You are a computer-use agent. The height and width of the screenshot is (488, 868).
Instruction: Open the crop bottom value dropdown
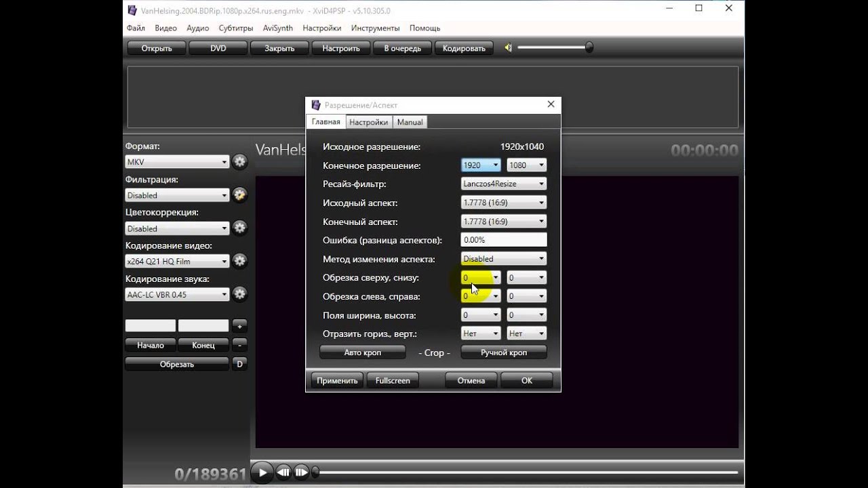tap(527, 278)
